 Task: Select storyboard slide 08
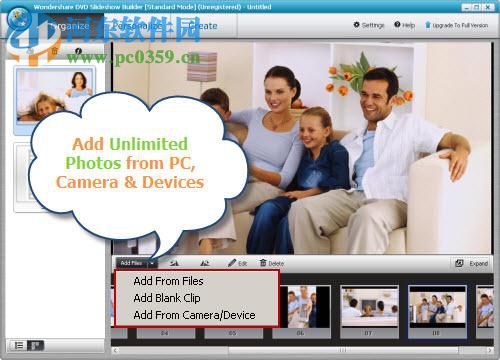(x=437, y=311)
